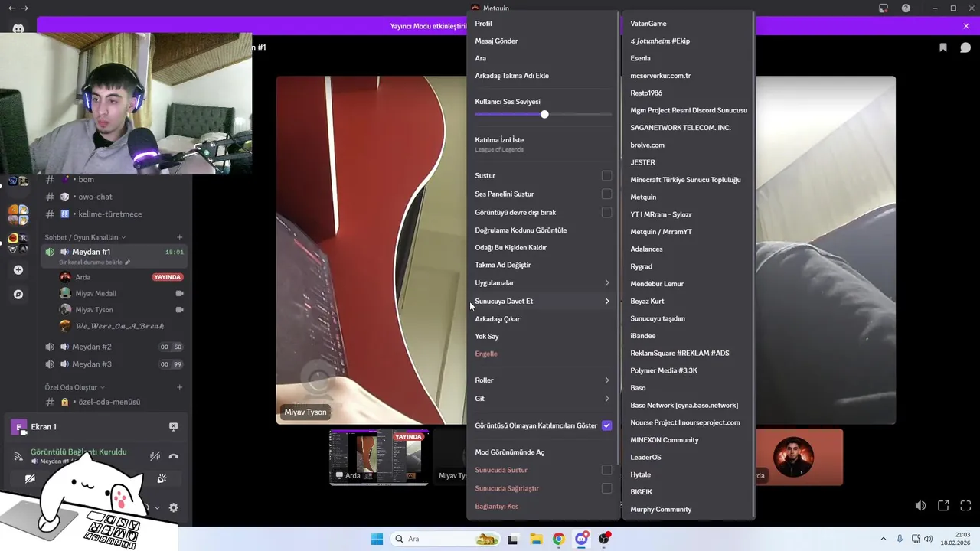Viewport: 980px width, 551px height.
Task: Expand the Sunucuya Davet Et submenu
Action: pos(542,302)
